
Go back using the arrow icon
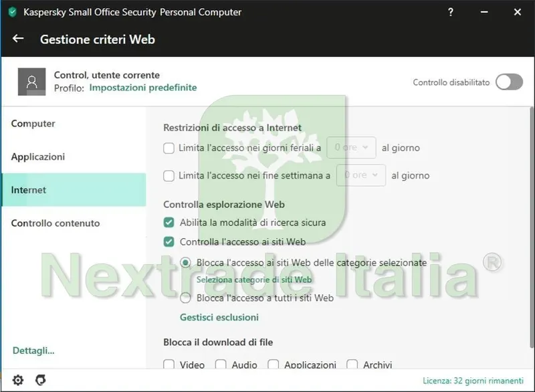coord(18,39)
